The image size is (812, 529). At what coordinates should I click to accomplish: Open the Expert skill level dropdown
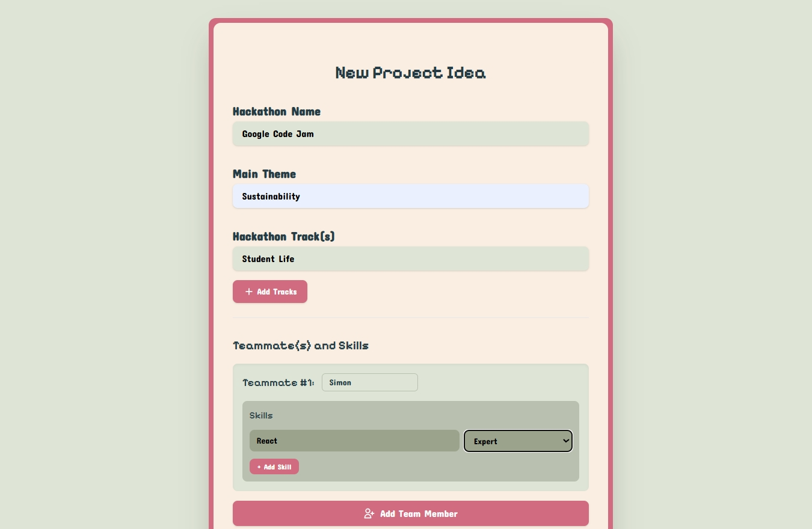point(517,441)
